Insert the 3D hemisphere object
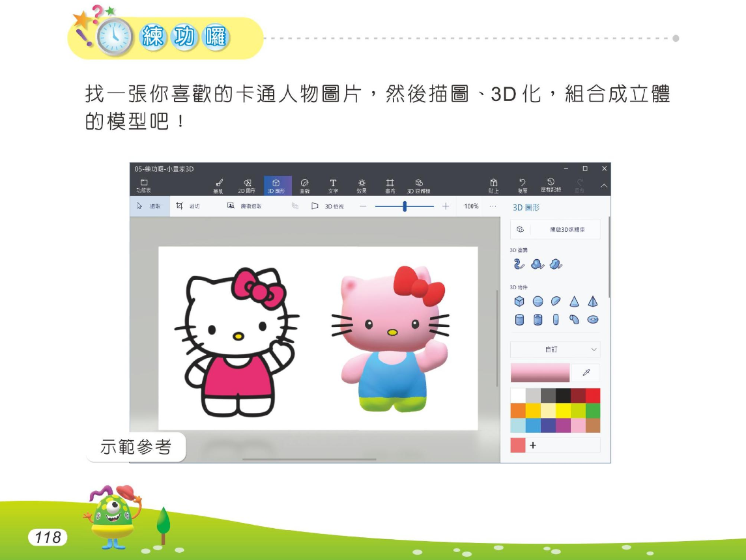This screenshot has height=560, width=746. [556, 301]
